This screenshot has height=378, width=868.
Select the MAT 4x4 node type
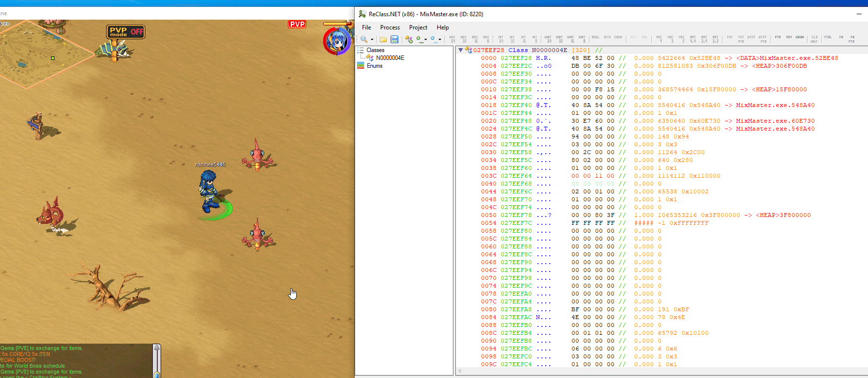point(693,39)
